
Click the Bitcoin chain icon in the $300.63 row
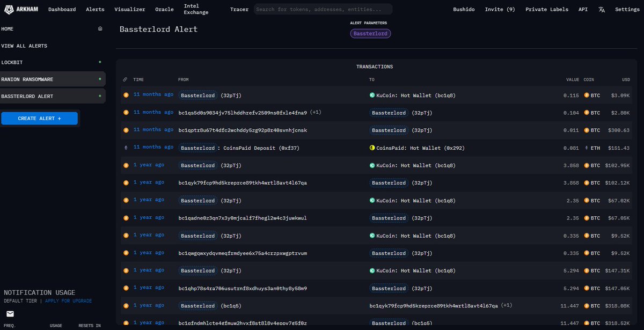point(126,130)
